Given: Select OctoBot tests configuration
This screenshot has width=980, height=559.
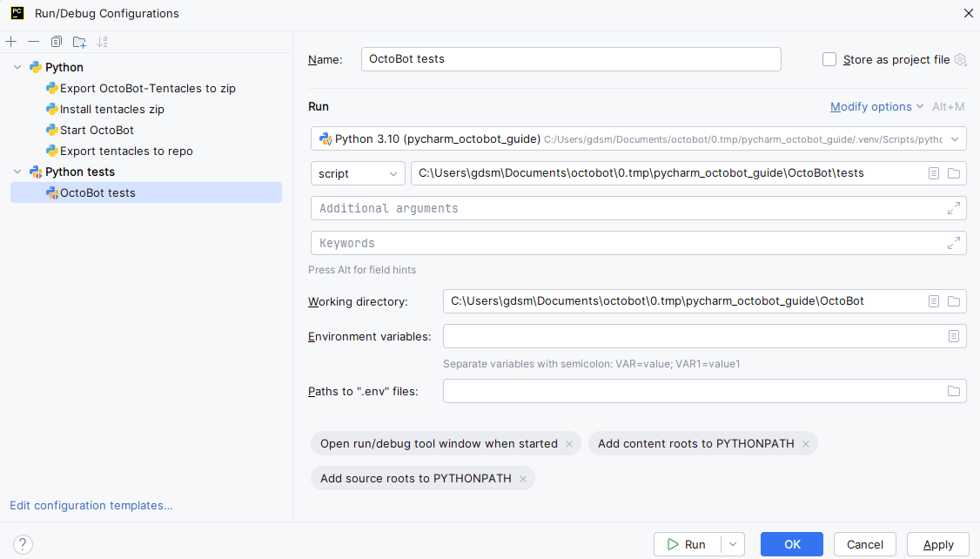Looking at the screenshot, I should (146, 192).
